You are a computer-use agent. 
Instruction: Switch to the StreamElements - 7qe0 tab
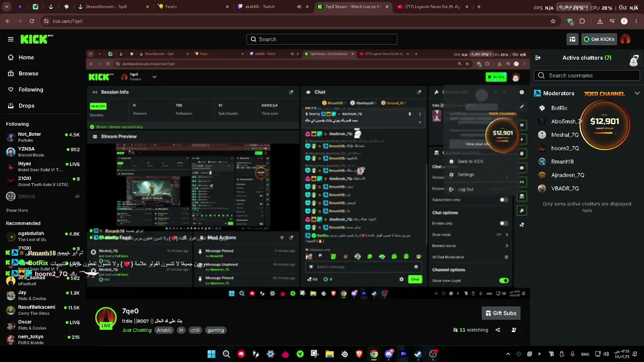(x=114, y=7)
